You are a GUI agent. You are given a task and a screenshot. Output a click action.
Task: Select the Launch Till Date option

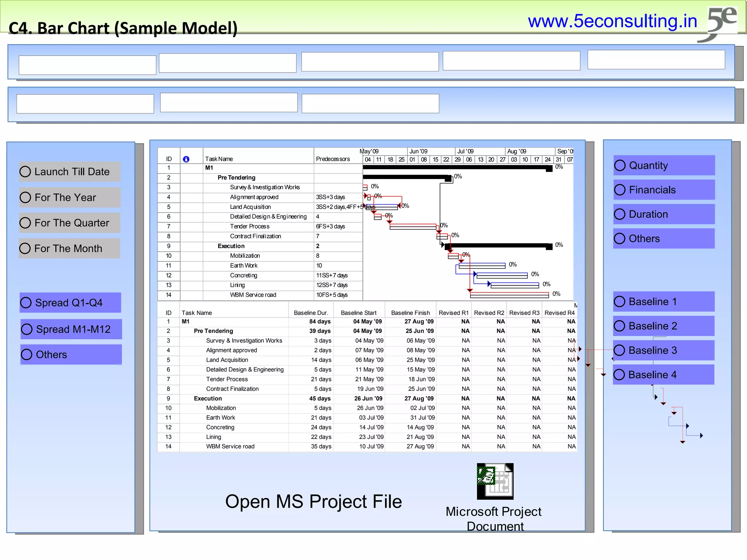point(70,172)
